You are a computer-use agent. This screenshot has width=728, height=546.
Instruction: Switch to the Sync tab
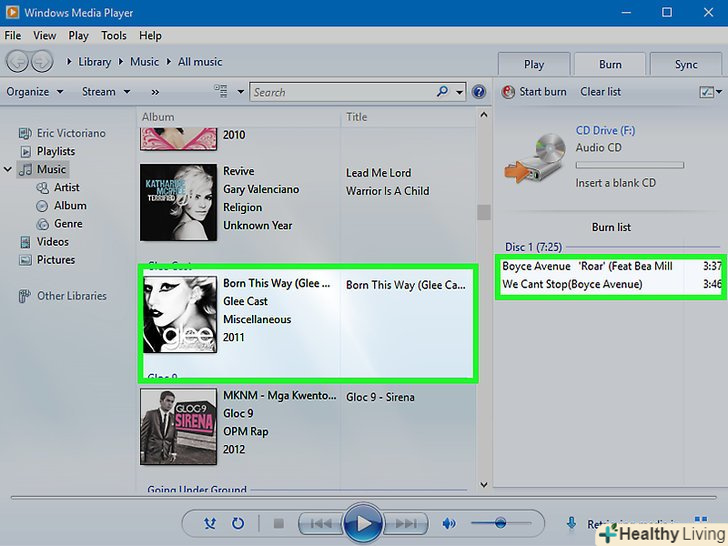click(686, 64)
